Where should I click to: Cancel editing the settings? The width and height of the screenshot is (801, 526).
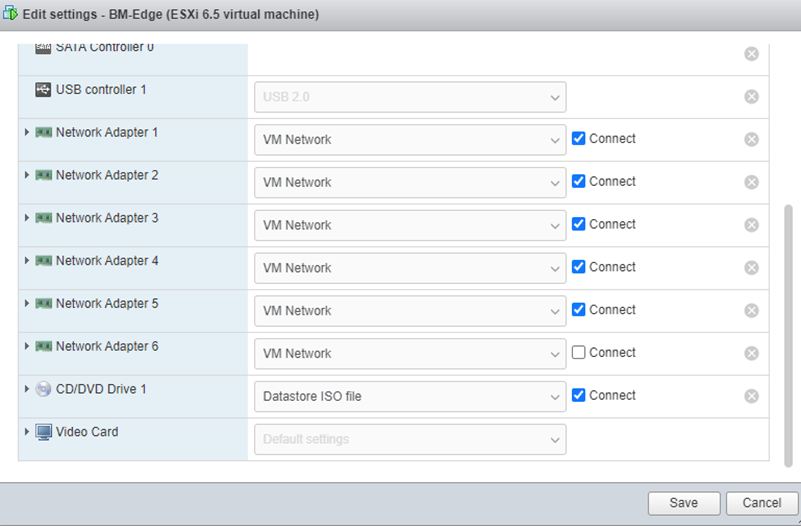[x=762, y=503]
